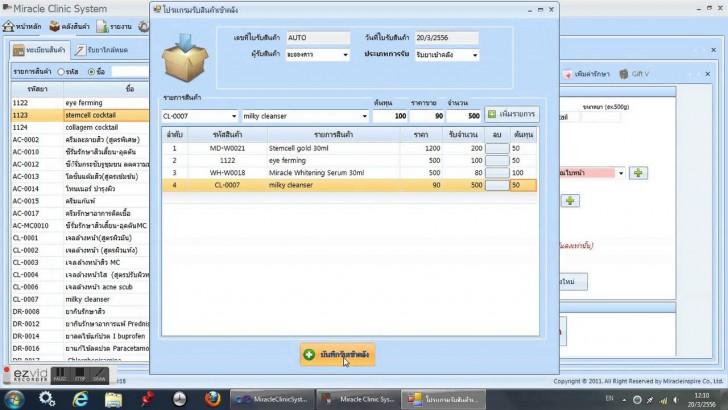Click the sale price field showing 90

coord(427,116)
